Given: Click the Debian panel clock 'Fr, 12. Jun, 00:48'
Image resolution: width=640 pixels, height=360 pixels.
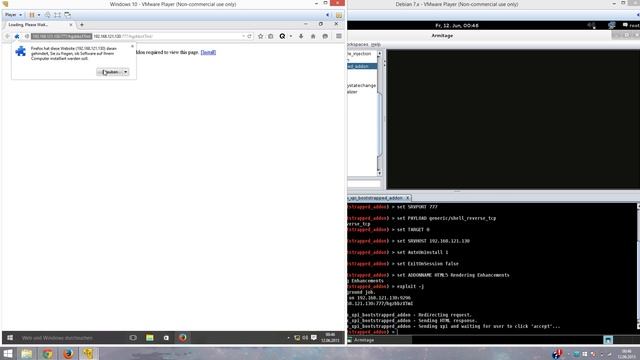Looking at the screenshot, I should click(457, 25).
